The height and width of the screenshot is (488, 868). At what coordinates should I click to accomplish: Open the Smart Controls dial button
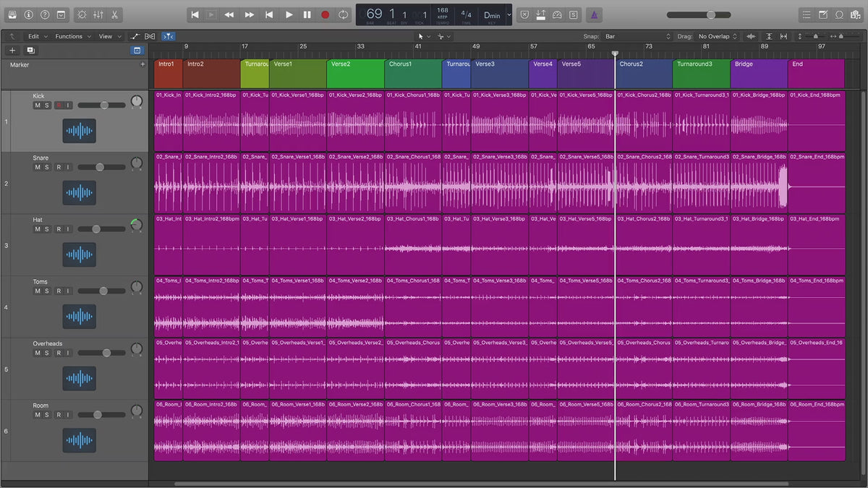(81, 14)
